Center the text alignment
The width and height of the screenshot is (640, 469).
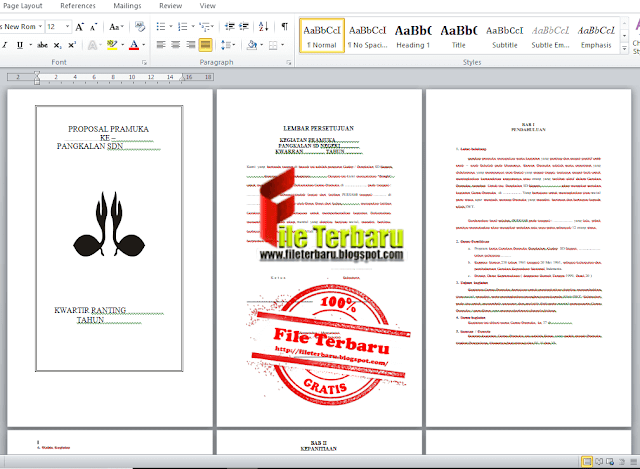click(176, 45)
